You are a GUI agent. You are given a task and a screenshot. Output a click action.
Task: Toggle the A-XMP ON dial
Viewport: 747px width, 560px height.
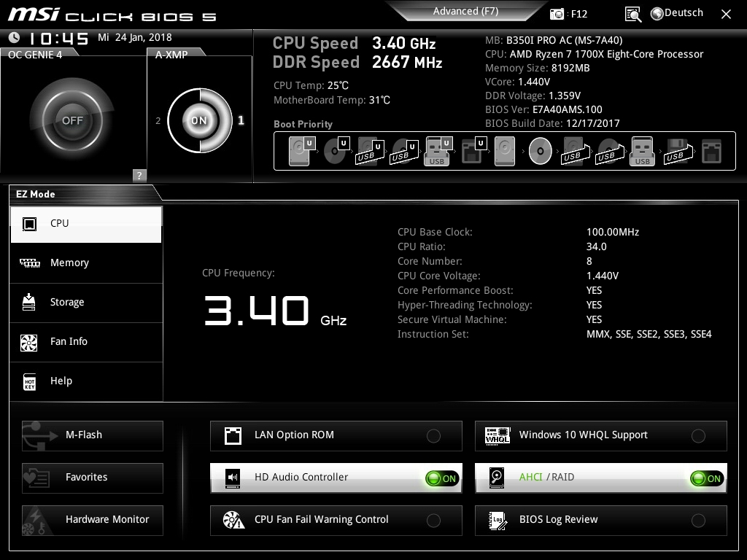coord(199,120)
